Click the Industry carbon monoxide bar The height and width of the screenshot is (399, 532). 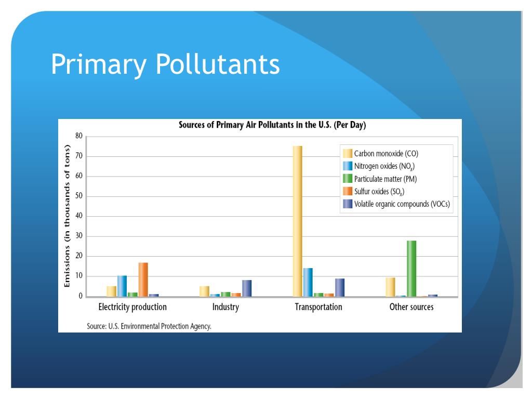click(x=204, y=291)
